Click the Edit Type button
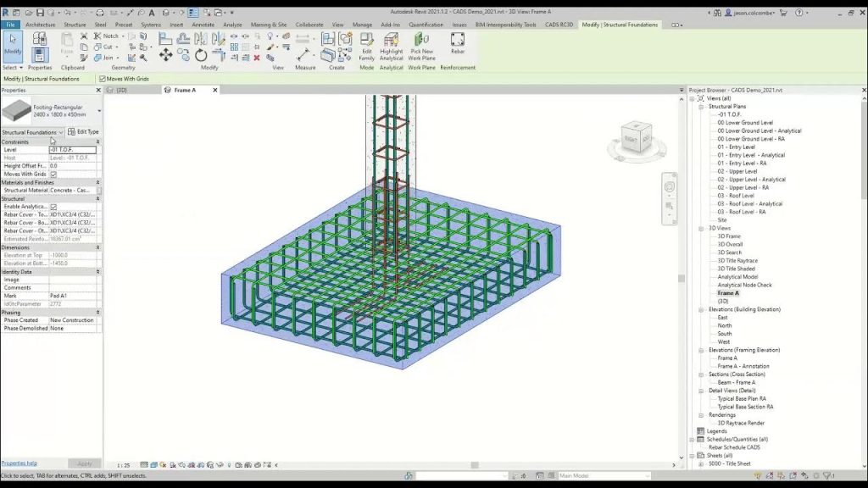The width and height of the screenshot is (868, 488). [84, 132]
